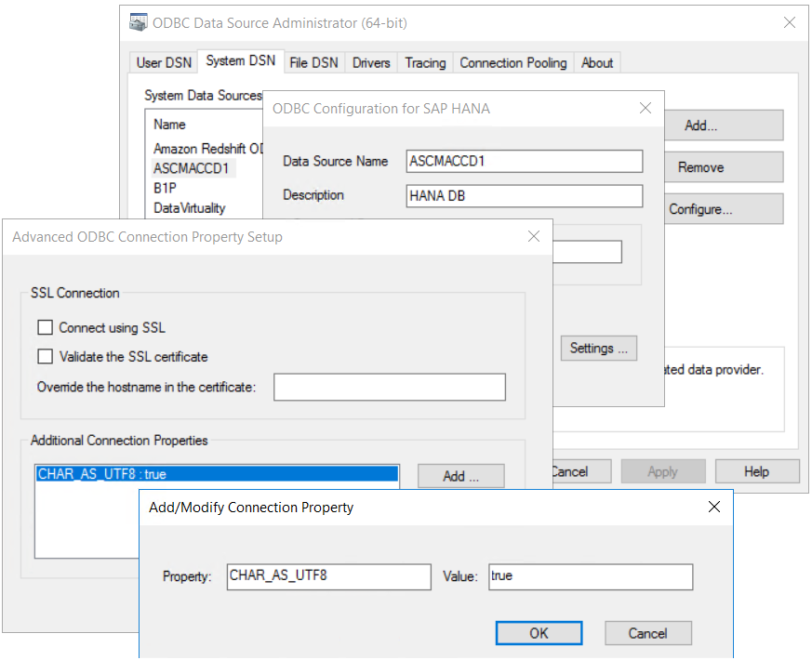812x660 pixels.
Task: Go to the Connection Pooling tab
Action: pyautogui.click(x=513, y=62)
